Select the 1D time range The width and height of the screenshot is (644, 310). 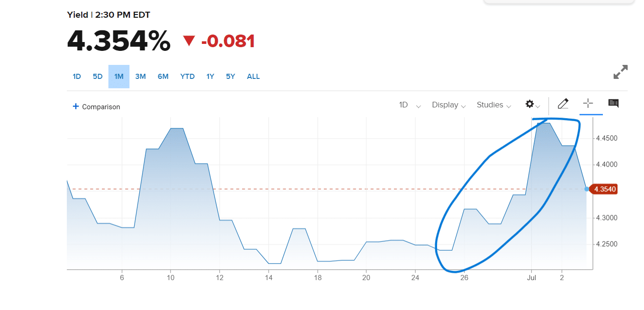click(x=77, y=77)
